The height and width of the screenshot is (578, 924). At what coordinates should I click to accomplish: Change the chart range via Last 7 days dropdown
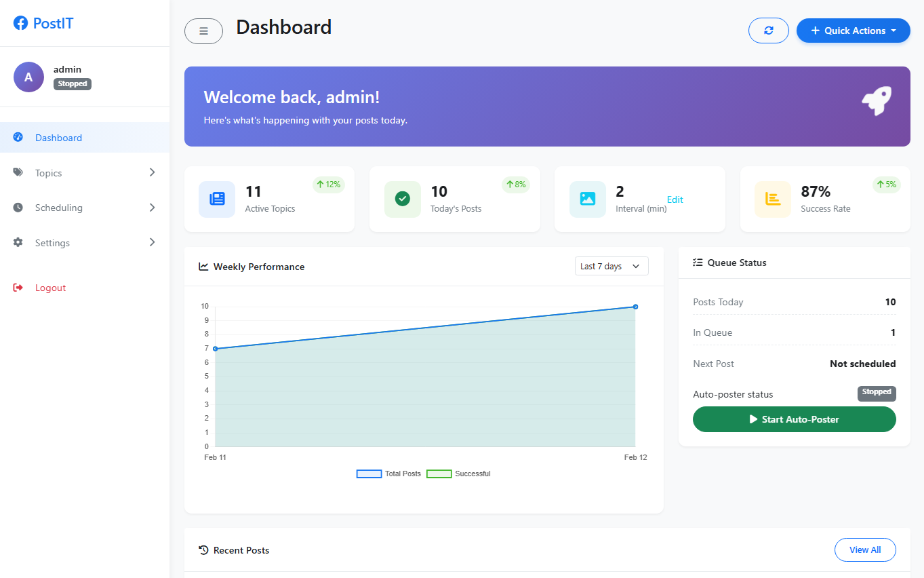point(611,265)
